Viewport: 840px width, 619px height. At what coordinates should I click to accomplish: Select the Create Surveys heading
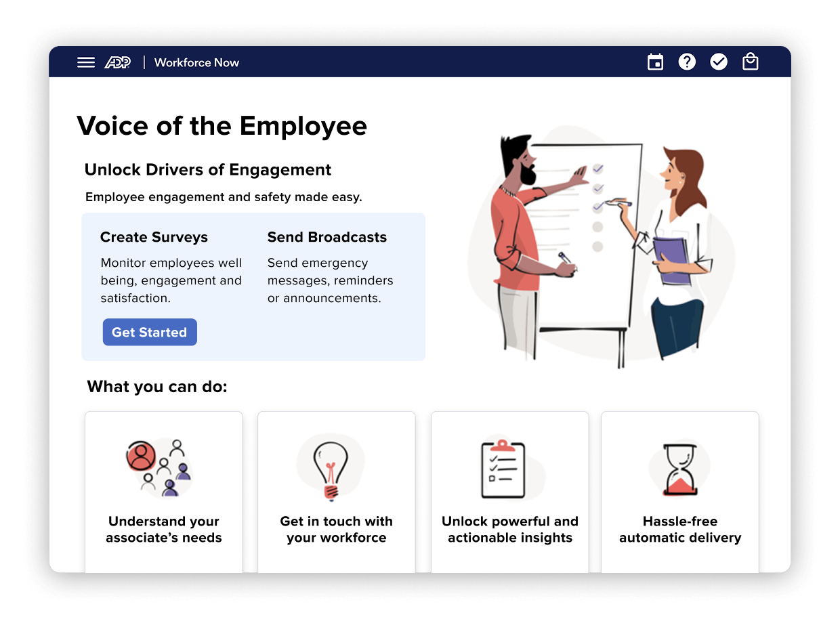click(154, 237)
